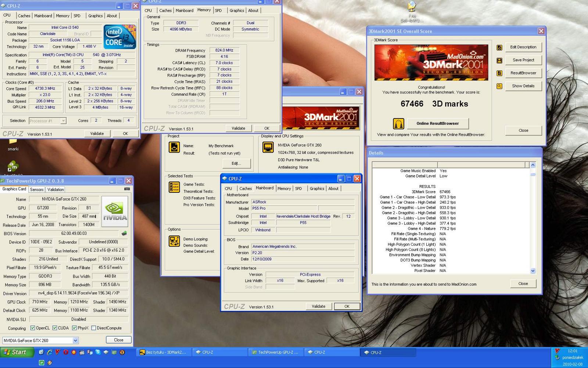Click DRAM Frequency value 824.0 MHz

pos(224,50)
